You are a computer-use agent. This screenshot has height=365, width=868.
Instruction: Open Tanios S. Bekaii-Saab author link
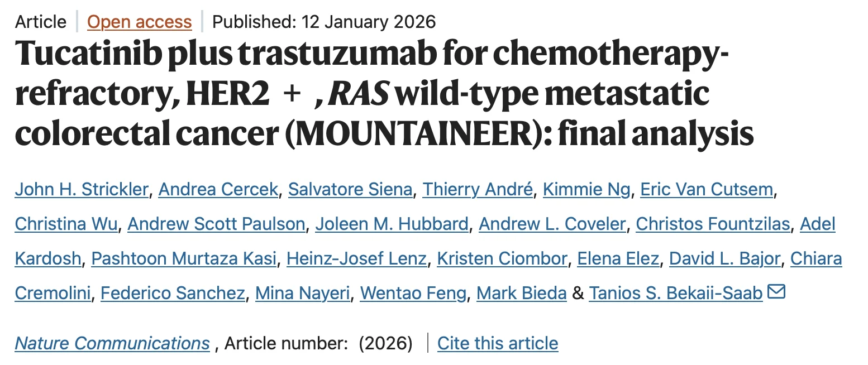(x=676, y=293)
